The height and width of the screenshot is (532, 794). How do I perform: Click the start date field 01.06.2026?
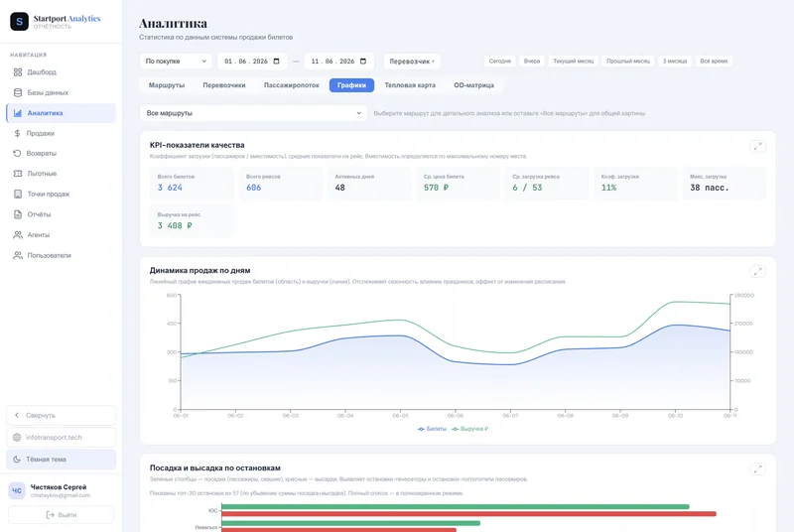click(x=252, y=62)
